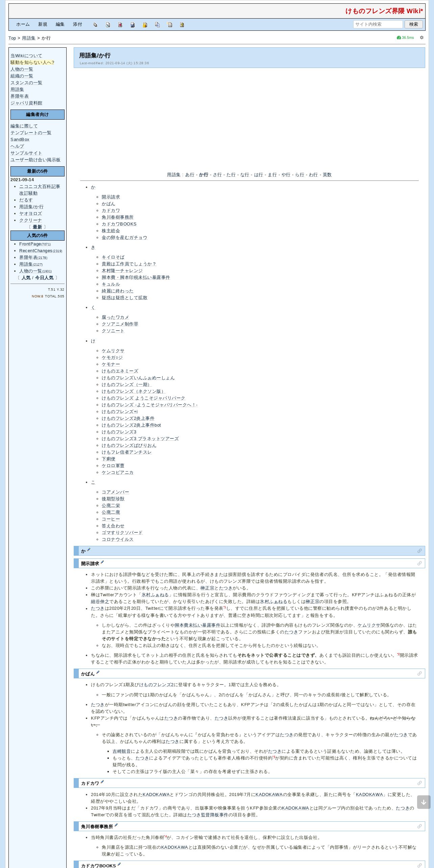
Task: Click the pencil edit icon beside 角川春樹事務所 heading
Action: tap(116, 825)
